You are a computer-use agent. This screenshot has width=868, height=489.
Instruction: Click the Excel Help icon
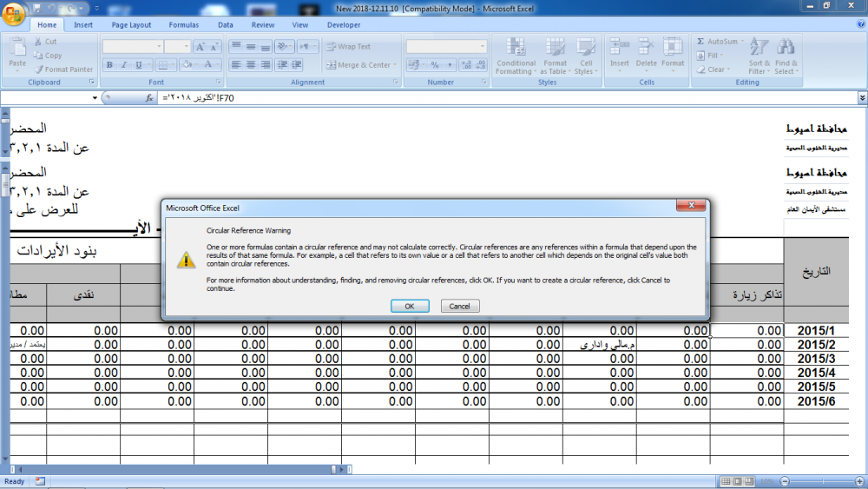coord(861,24)
